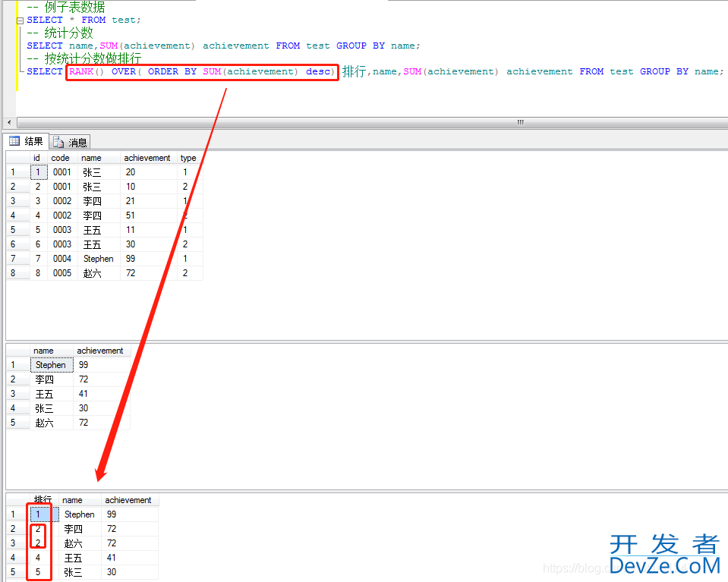728x582 pixels.
Task: Select cell with achievement value 20
Action: coord(149,172)
